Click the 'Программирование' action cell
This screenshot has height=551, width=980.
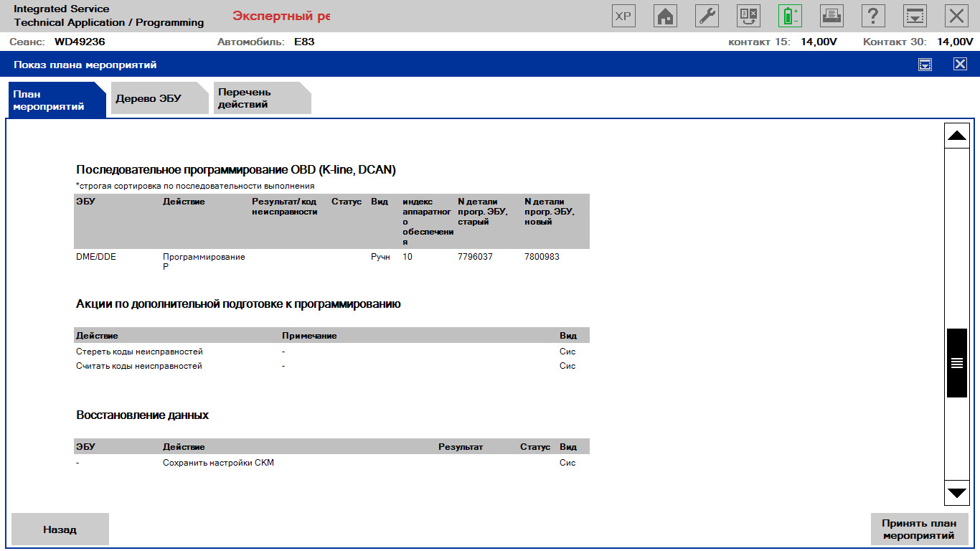click(204, 261)
